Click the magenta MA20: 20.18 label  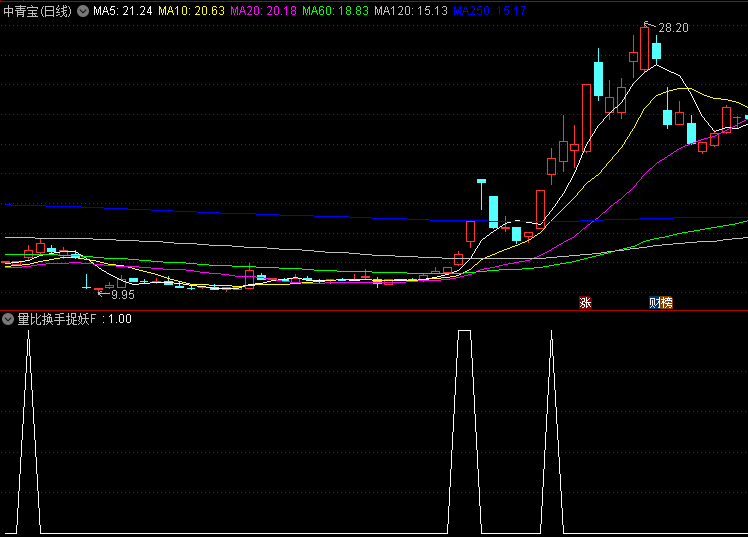click(x=262, y=11)
